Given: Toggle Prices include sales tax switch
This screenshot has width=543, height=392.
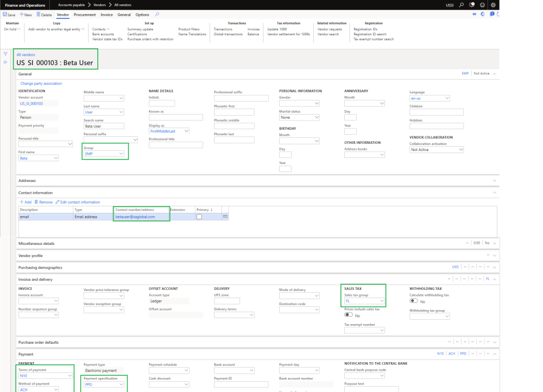Looking at the screenshot, I should tap(349, 315).
